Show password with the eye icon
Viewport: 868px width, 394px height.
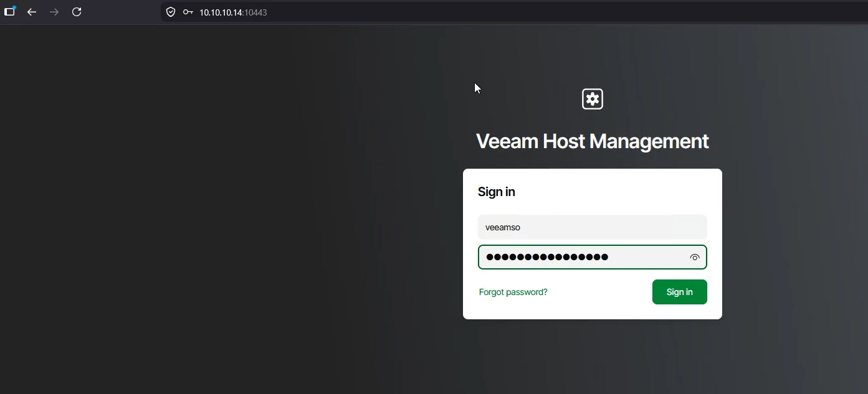tap(695, 257)
